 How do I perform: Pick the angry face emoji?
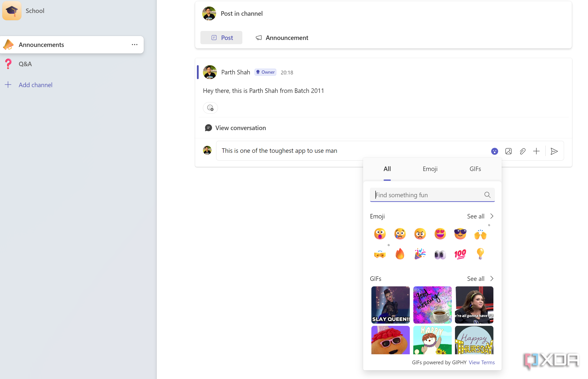click(420, 234)
